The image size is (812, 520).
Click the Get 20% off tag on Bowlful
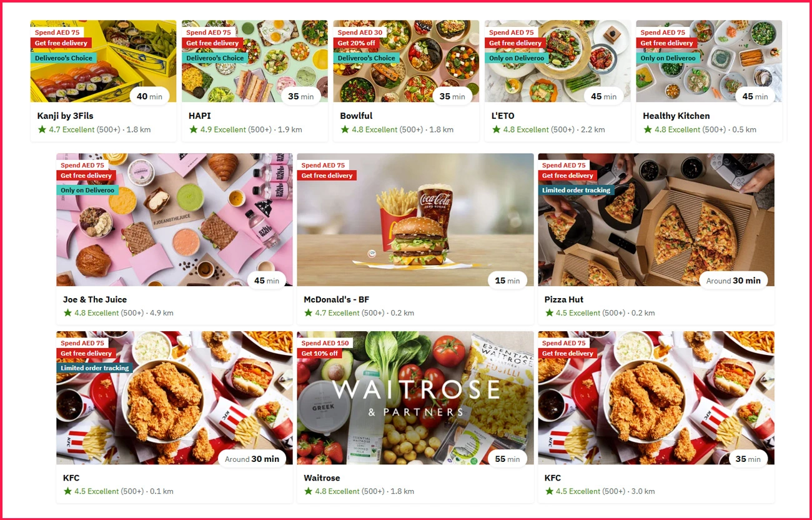pos(357,43)
